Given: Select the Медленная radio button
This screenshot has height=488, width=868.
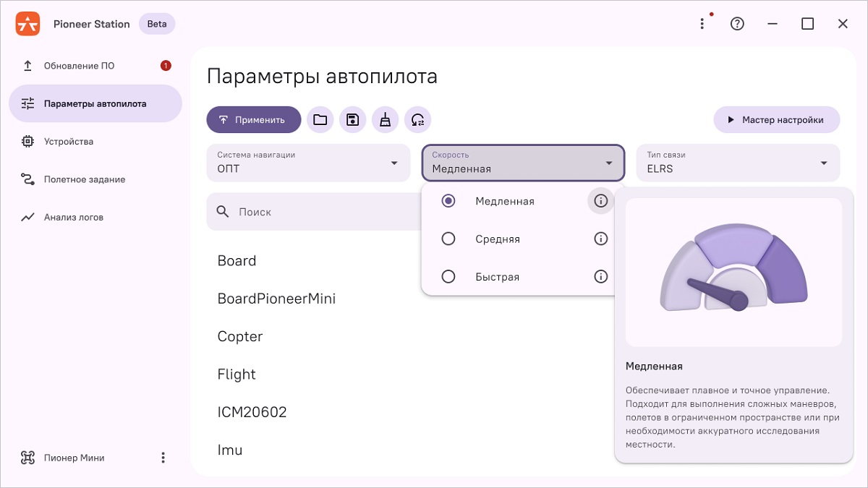Looking at the screenshot, I should point(448,201).
